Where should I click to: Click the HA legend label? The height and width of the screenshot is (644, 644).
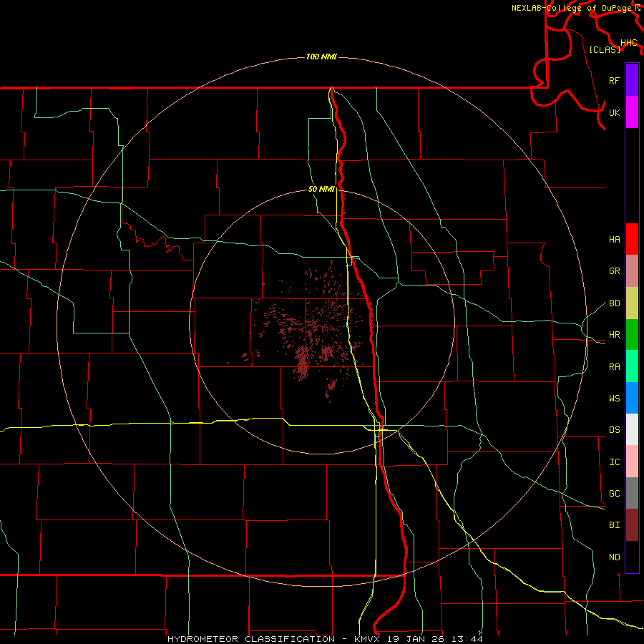pyautogui.click(x=614, y=239)
